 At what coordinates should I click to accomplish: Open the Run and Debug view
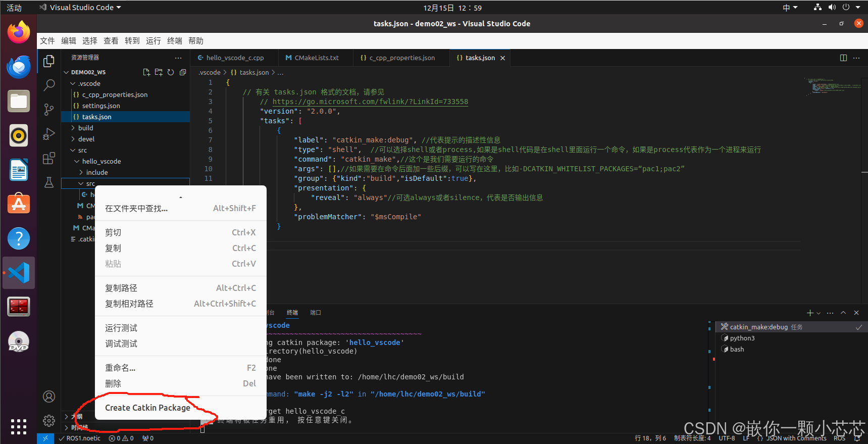point(49,134)
